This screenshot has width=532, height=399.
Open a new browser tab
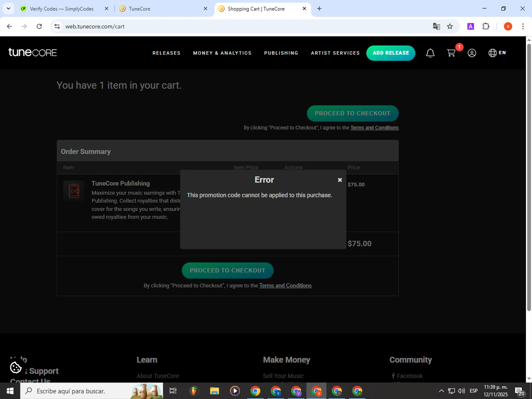coord(319,9)
